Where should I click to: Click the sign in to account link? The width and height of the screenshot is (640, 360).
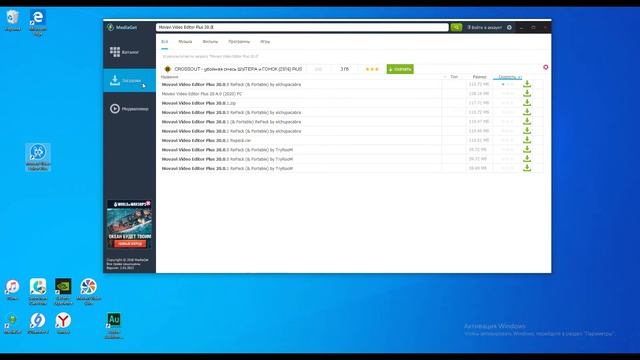click(x=484, y=27)
